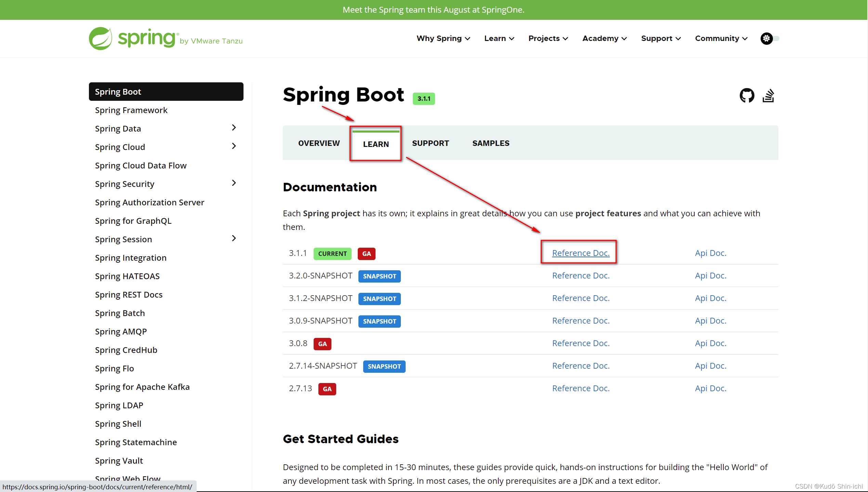Open Reference Doc. for version 2.7.13
The image size is (868, 492).
581,388
